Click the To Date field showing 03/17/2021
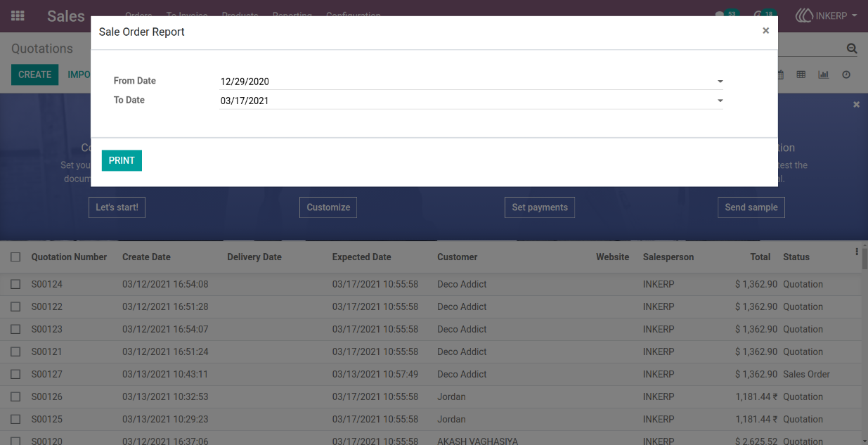Image resolution: width=868 pixels, height=445 pixels. [472, 101]
